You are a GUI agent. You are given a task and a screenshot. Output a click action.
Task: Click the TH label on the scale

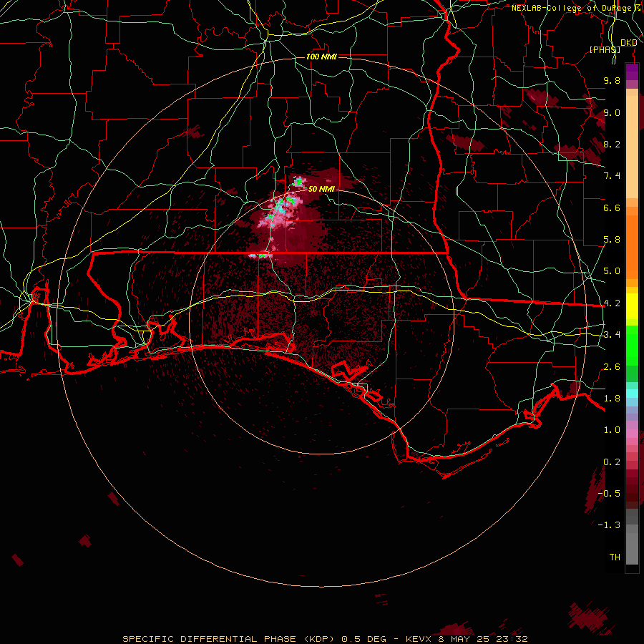pyautogui.click(x=615, y=557)
